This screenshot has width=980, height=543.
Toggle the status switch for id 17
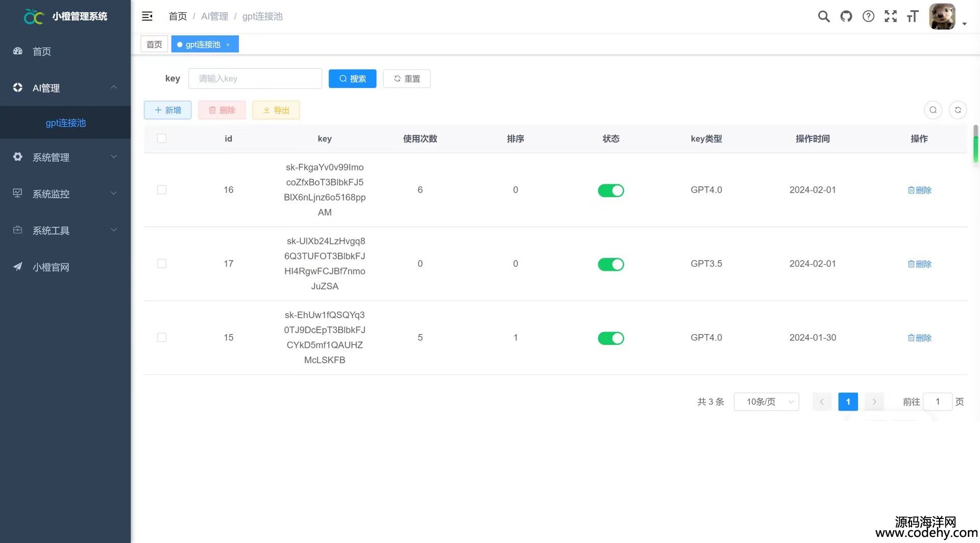pos(610,264)
